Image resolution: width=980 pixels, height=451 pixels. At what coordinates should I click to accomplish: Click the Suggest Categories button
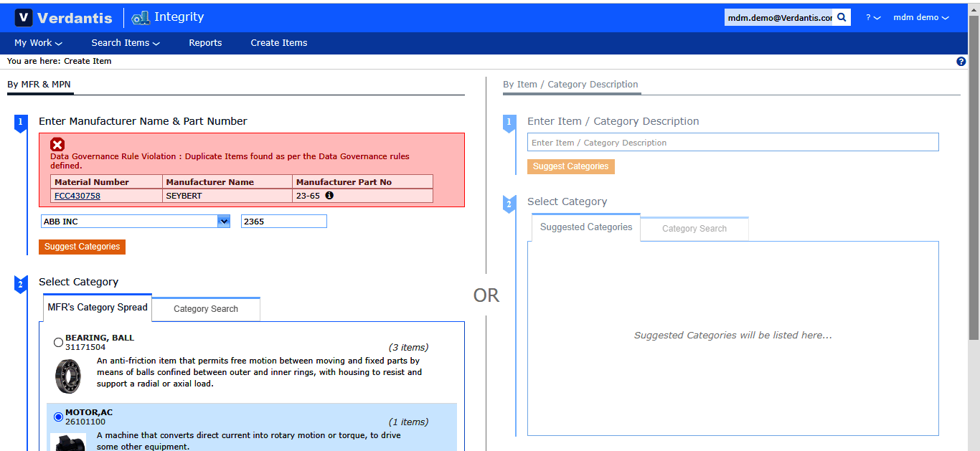click(82, 247)
